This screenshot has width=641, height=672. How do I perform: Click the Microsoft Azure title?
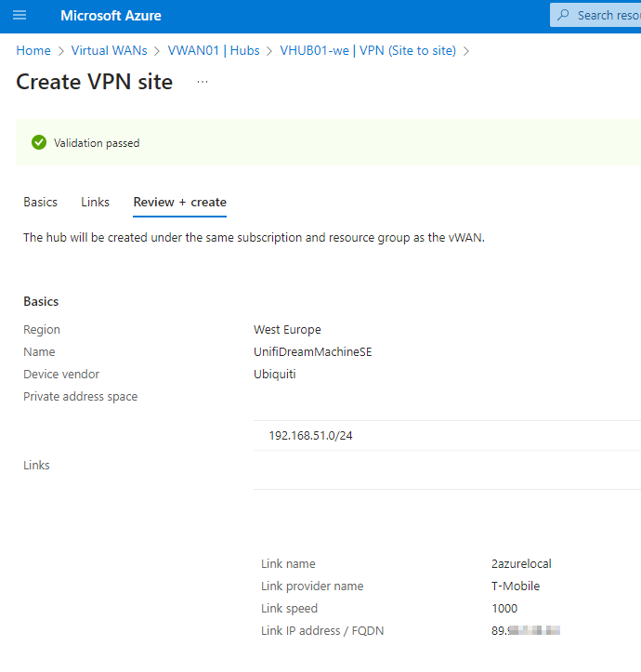[111, 16]
